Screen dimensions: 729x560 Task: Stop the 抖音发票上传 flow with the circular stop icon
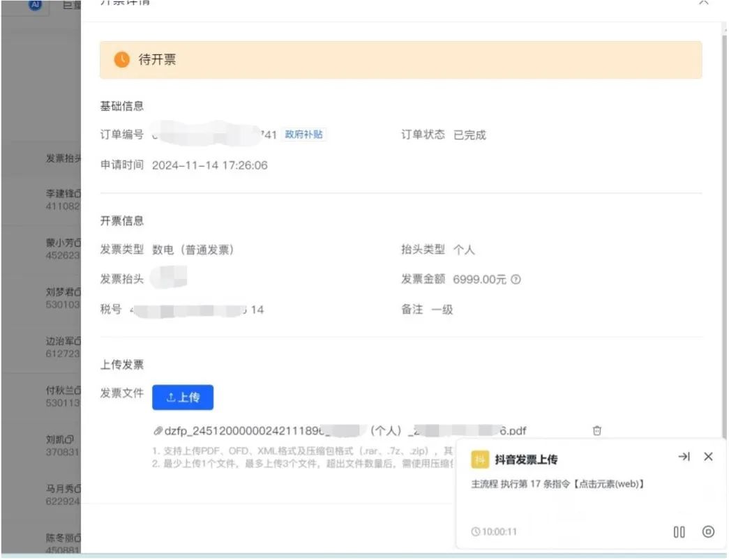[708, 532]
